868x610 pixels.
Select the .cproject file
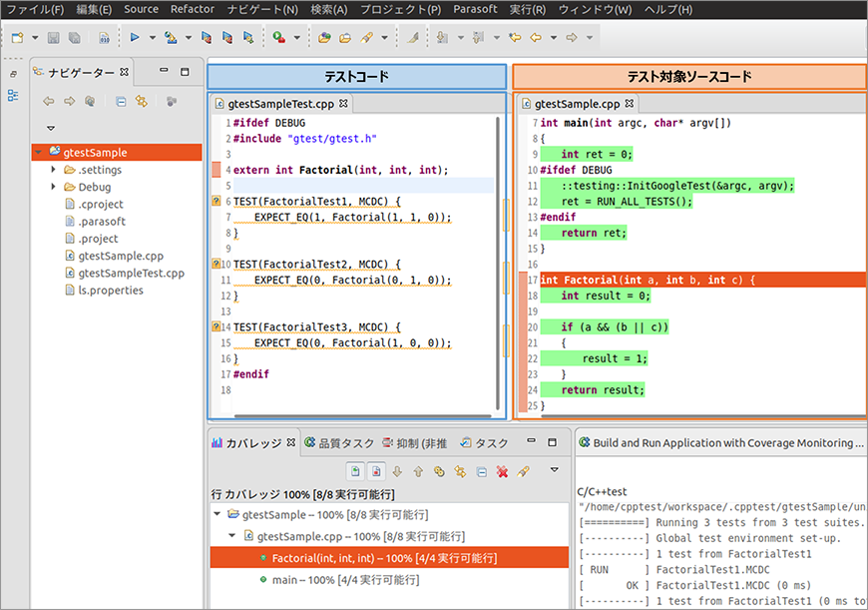(101, 204)
